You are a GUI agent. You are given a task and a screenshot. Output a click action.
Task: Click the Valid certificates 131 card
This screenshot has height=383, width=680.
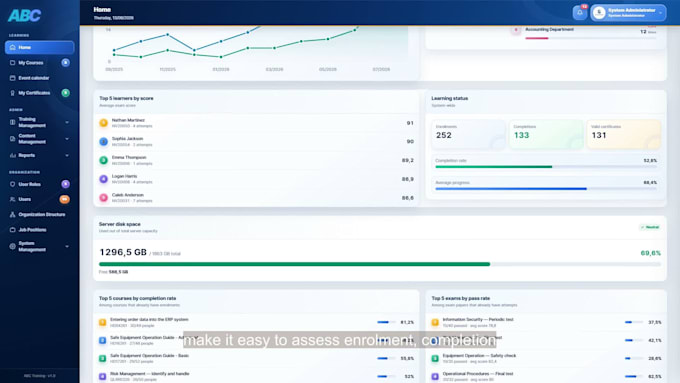coord(624,134)
